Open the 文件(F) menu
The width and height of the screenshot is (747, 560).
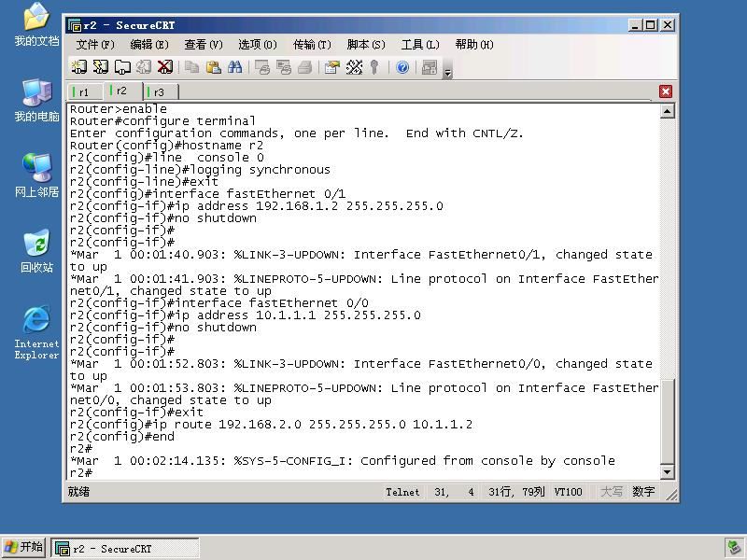95,45
